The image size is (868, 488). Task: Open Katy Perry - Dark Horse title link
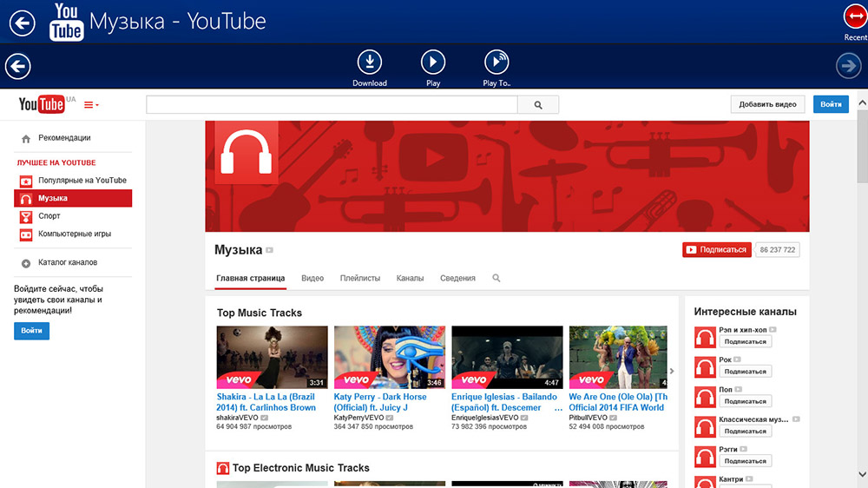pos(380,402)
